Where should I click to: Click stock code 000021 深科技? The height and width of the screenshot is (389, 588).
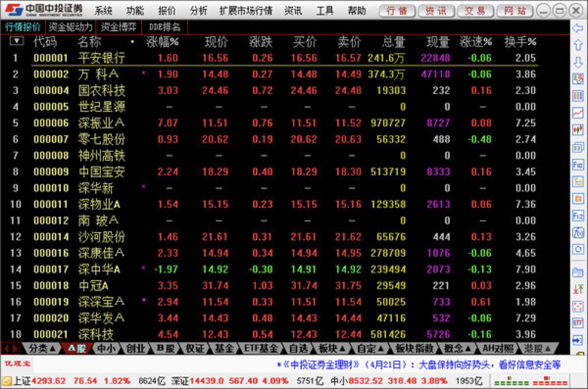[51, 335]
